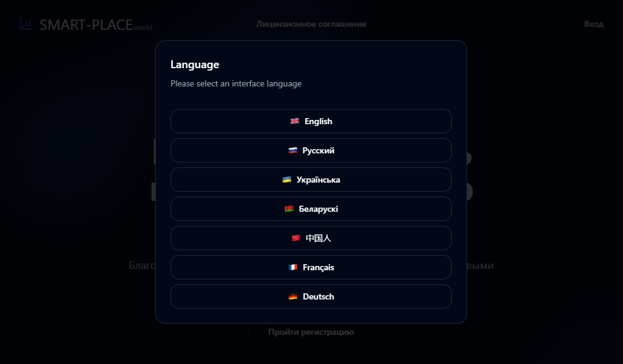This screenshot has height=364, width=623.
Task: Click the UK flag icon beside English
Action: tap(294, 121)
